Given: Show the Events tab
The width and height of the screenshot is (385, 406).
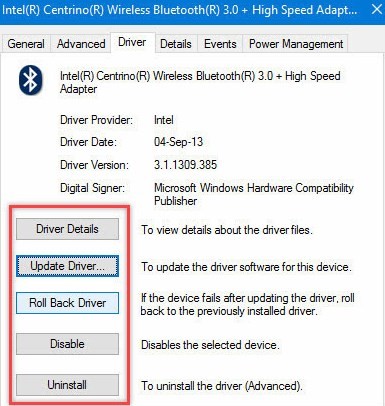Looking at the screenshot, I should pos(220,44).
